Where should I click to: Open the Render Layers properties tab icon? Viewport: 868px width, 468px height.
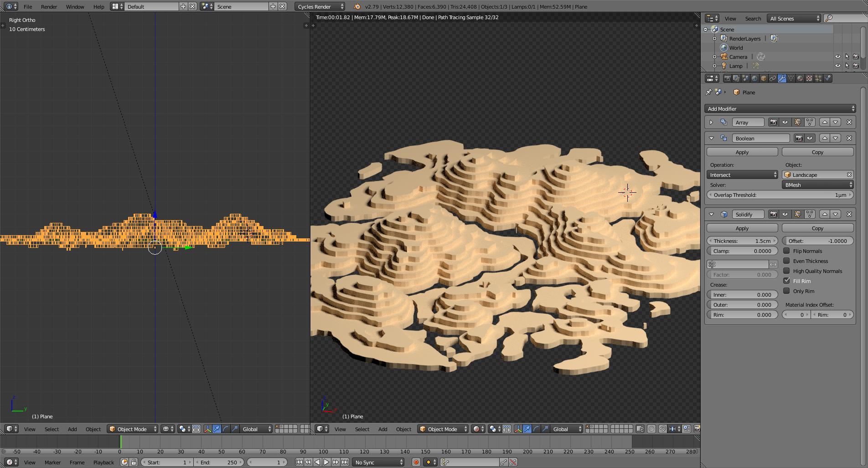click(x=736, y=78)
